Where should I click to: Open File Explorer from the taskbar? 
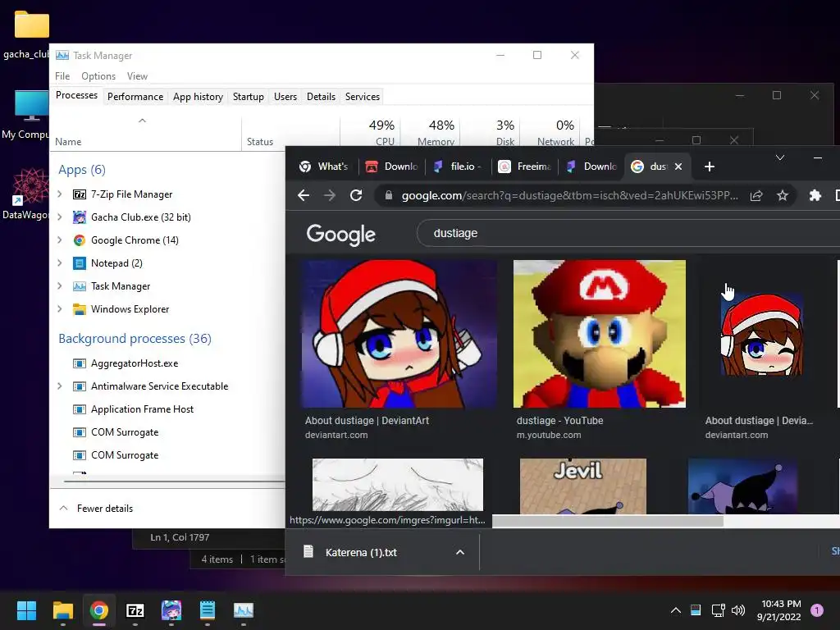pyautogui.click(x=62, y=610)
